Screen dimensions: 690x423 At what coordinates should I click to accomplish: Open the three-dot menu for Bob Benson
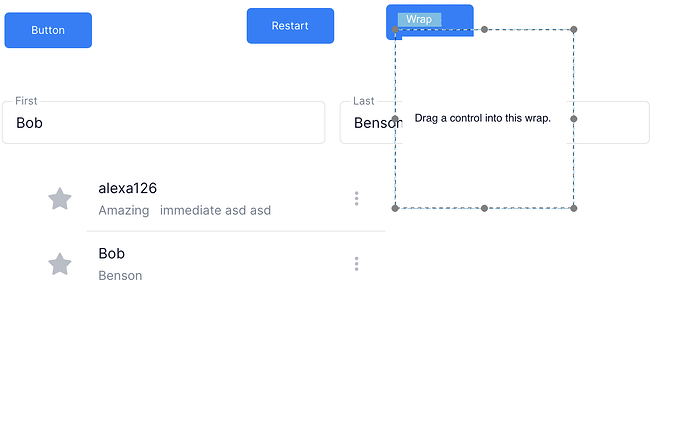356,264
